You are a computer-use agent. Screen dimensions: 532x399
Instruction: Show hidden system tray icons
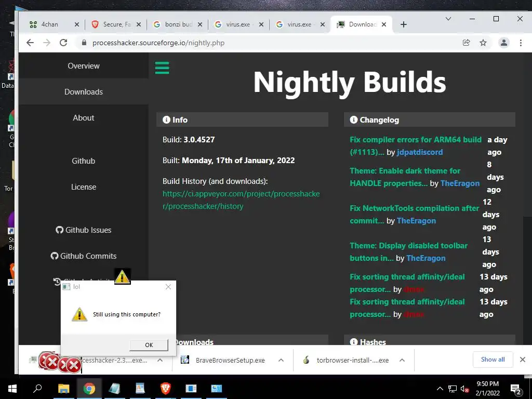(x=440, y=389)
